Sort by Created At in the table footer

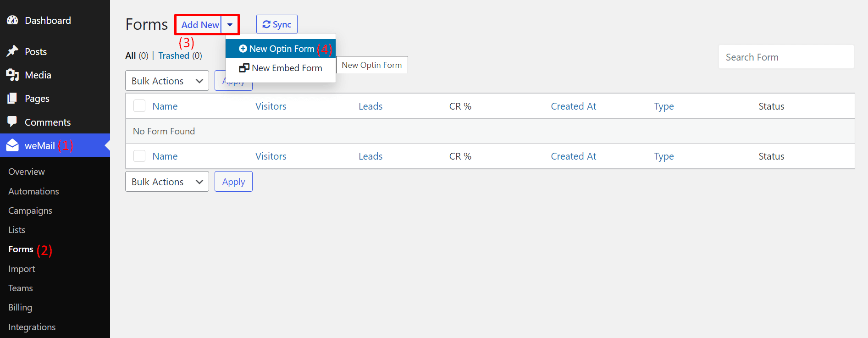(574, 156)
